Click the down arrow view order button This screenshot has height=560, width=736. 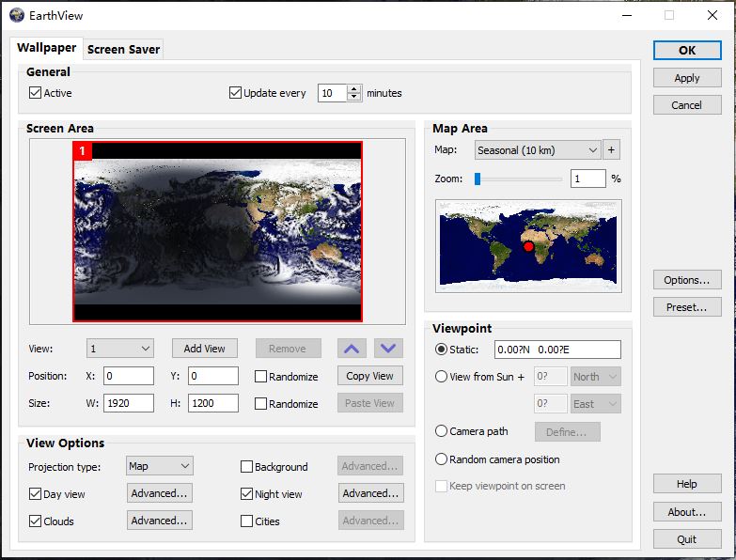[388, 349]
